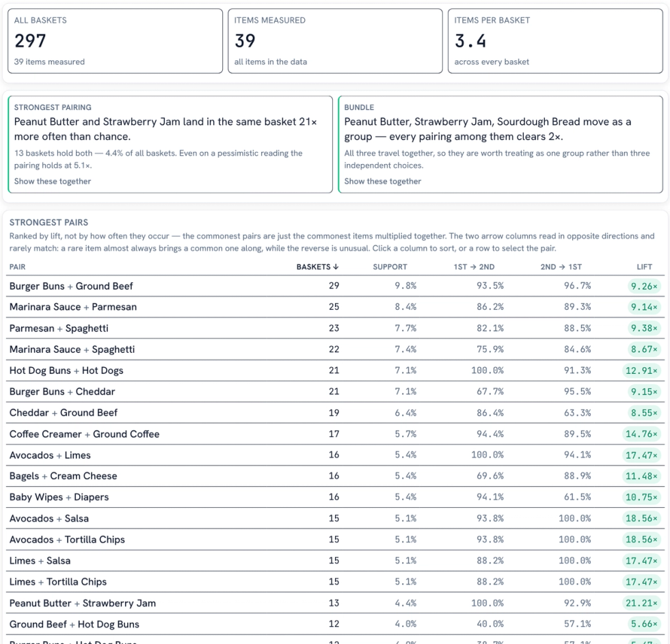Image resolution: width=670 pixels, height=644 pixels.
Task: Choose the Avocados + Limes row
Action: pos(335,455)
